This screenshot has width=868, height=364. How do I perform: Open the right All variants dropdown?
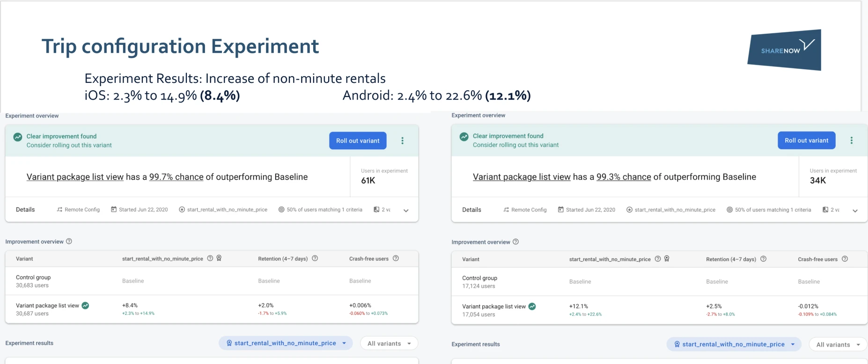(x=838, y=345)
